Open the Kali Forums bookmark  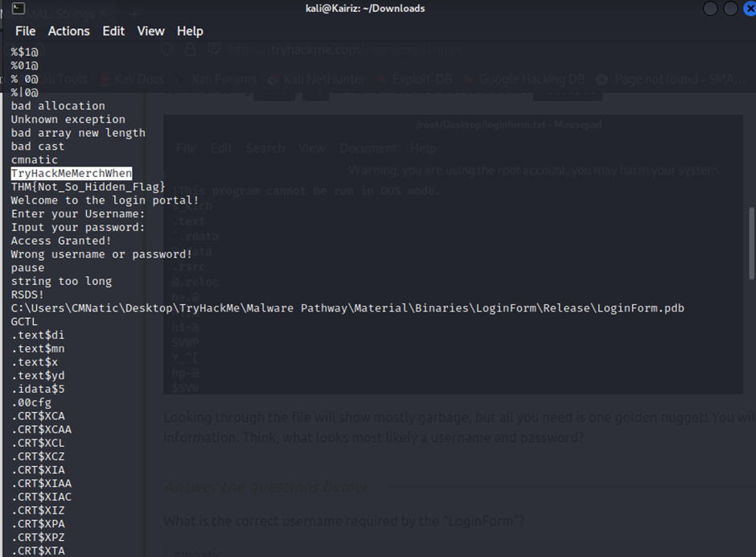tap(225, 80)
